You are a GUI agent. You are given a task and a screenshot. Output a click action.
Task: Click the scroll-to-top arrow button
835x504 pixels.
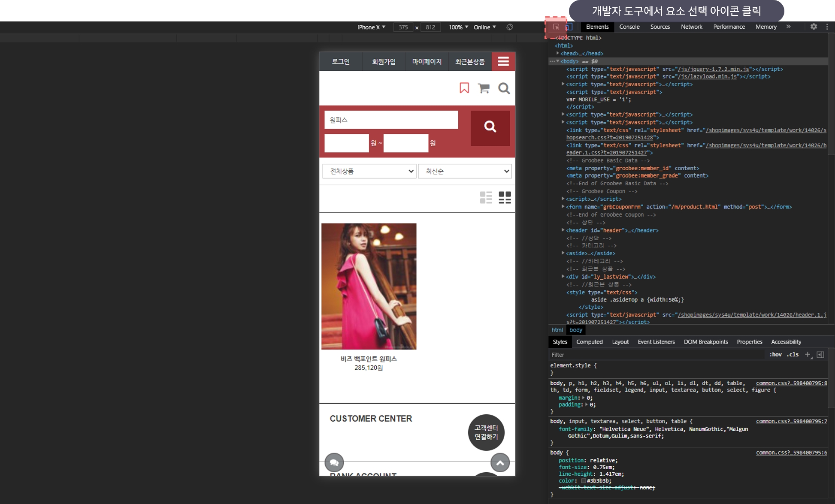(x=500, y=463)
